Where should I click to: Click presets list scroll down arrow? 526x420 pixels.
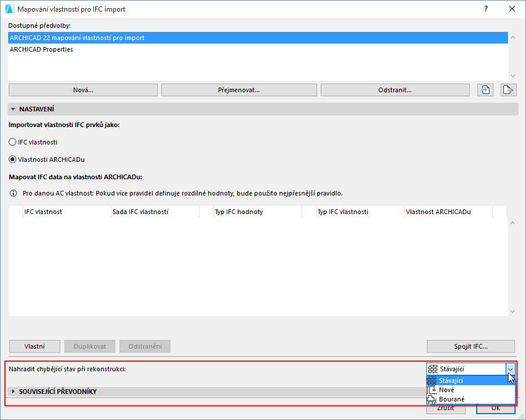(x=513, y=76)
